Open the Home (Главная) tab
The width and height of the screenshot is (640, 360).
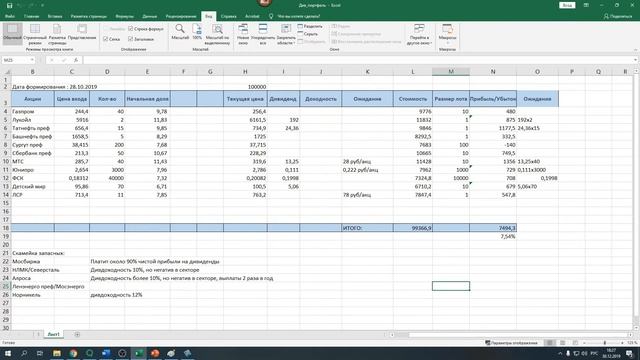31,16
